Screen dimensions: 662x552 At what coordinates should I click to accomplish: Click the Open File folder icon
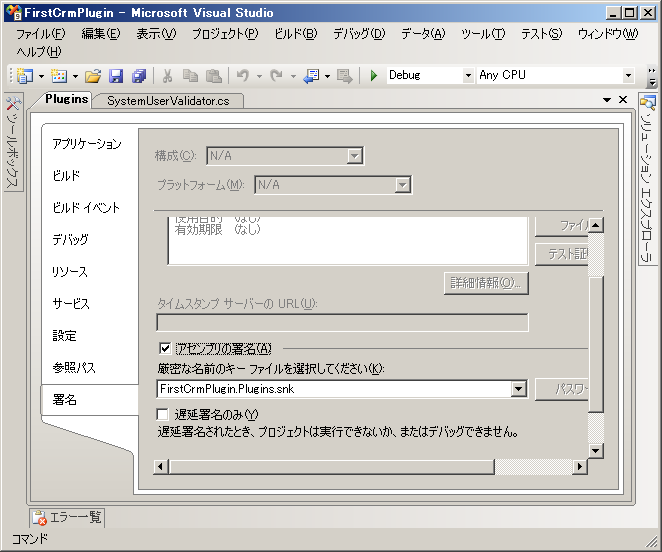pos(93,75)
